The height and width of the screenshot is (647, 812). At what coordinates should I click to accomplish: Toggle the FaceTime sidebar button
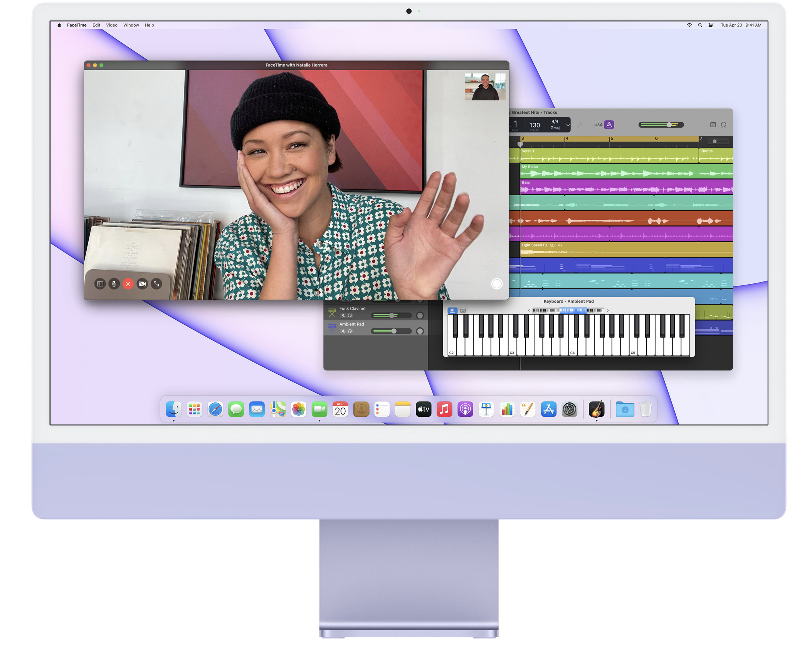[x=100, y=284]
